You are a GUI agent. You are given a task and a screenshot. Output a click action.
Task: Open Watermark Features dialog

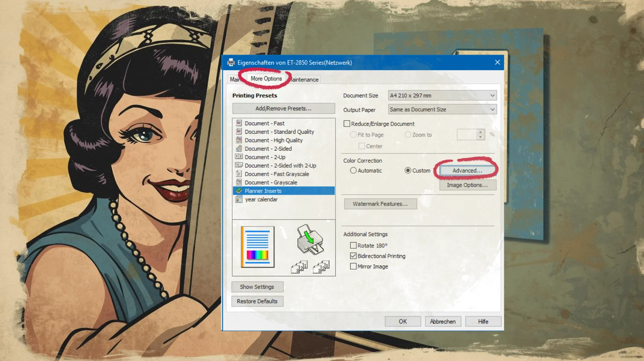pos(380,204)
